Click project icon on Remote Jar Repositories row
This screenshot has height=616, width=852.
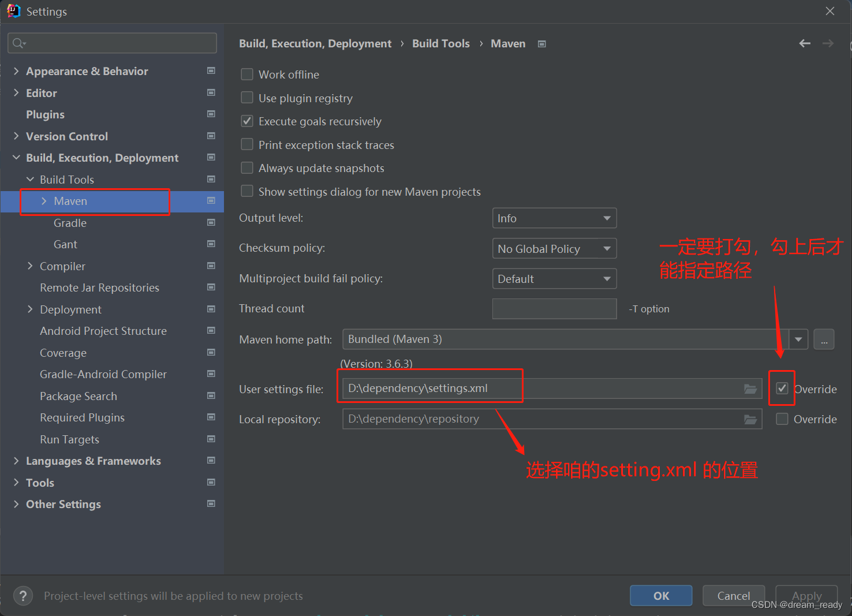[x=211, y=287]
